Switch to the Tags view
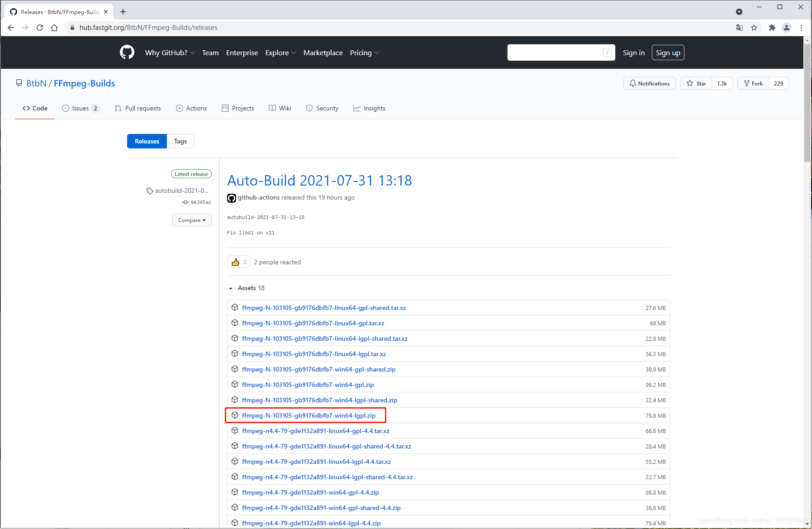This screenshot has height=529, width=812. point(180,141)
